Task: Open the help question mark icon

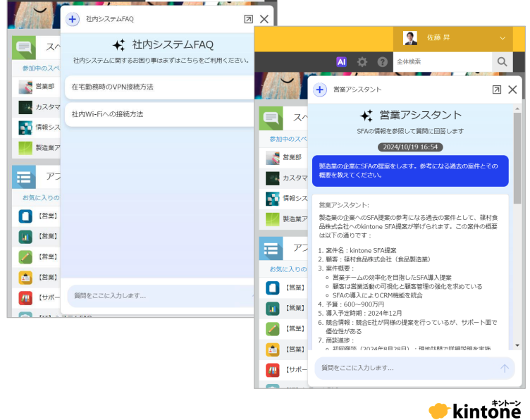Action: pos(382,62)
